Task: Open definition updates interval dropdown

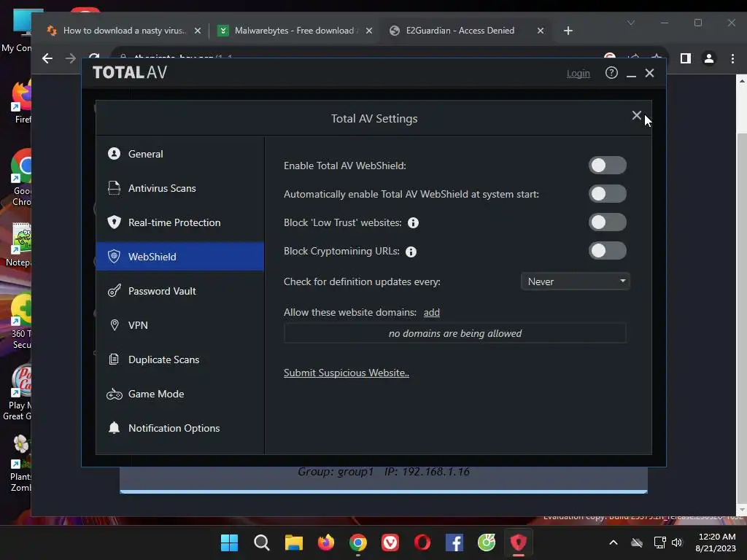Action: pyautogui.click(x=576, y=281)
